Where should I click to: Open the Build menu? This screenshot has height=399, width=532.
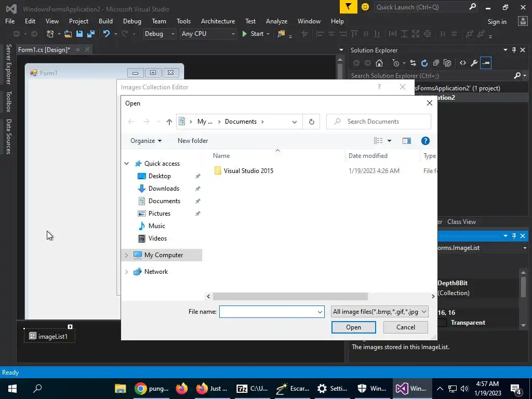pyautogui.click(x=105, y=21)
